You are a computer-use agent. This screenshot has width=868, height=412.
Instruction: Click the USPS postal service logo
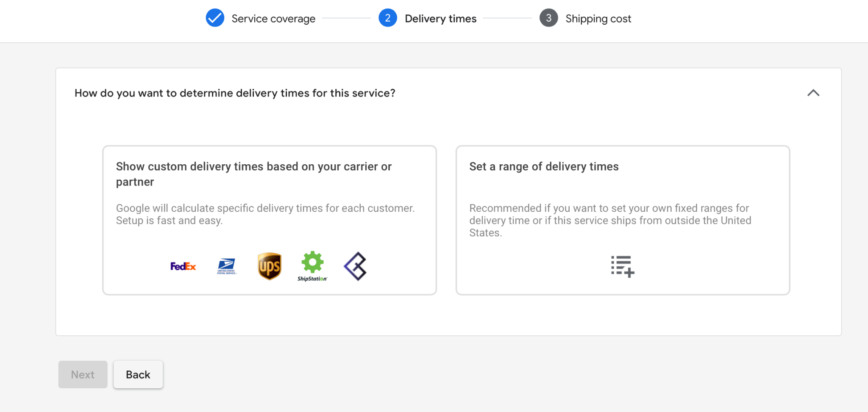point(227,266)
